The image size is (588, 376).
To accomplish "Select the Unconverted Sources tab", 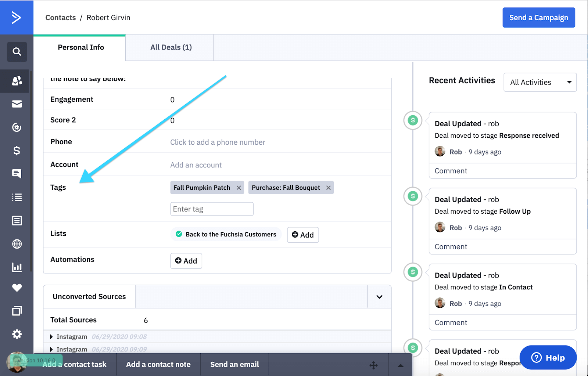I will tap(89, 297).
